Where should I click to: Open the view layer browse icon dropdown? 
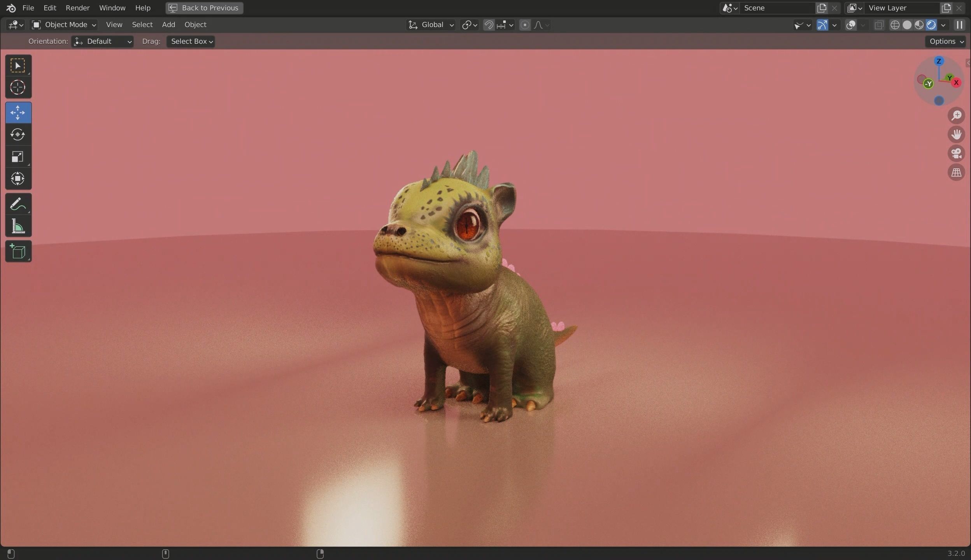click(x=854, y=8)
